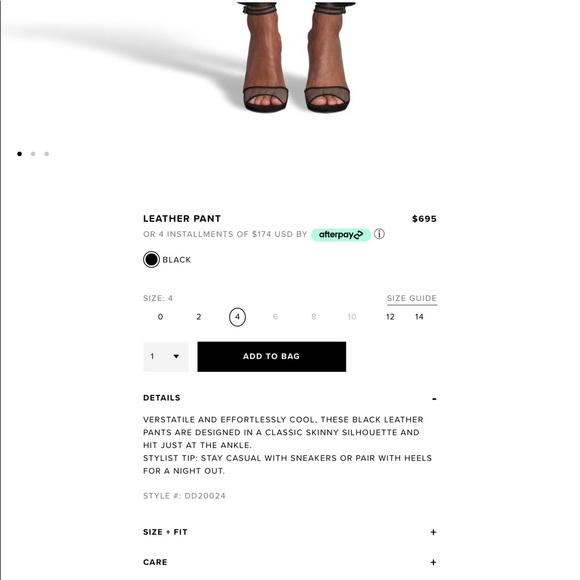Click the product photo of heels
The image size is (580, 580).
point(296,57)
